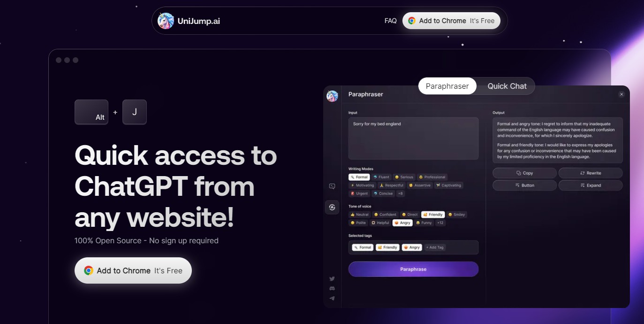Select the Paraphraser sidebar icon
644x324 pixels.
click(x=332, y=207)
